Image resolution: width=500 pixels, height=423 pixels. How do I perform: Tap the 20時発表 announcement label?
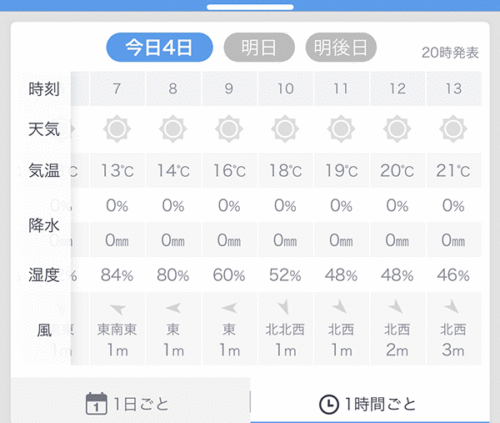(450, 53)
